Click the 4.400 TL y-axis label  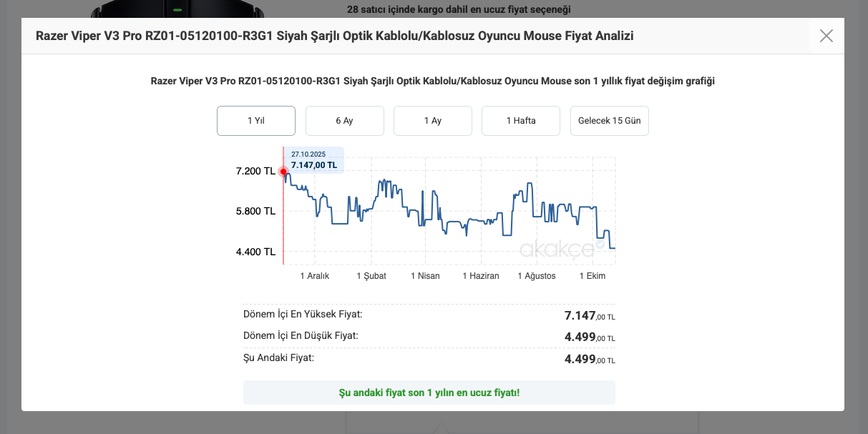coord(255,252)
